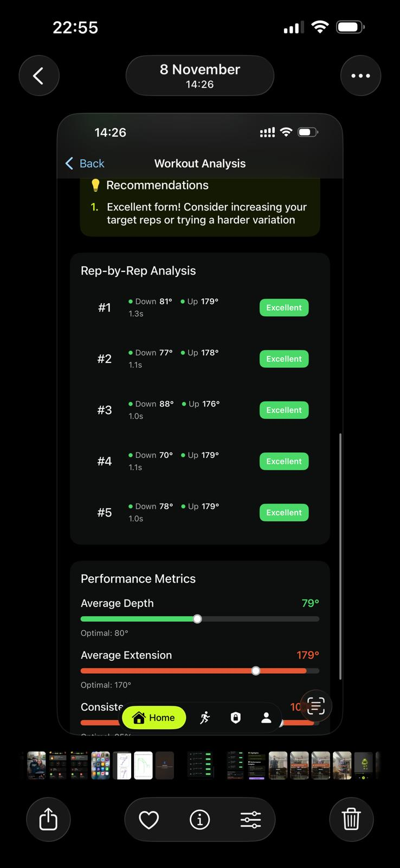The height and width of the screenshot is (868, 400).
Task: Select the adjustments edit icon
Action: pos(250,819)
